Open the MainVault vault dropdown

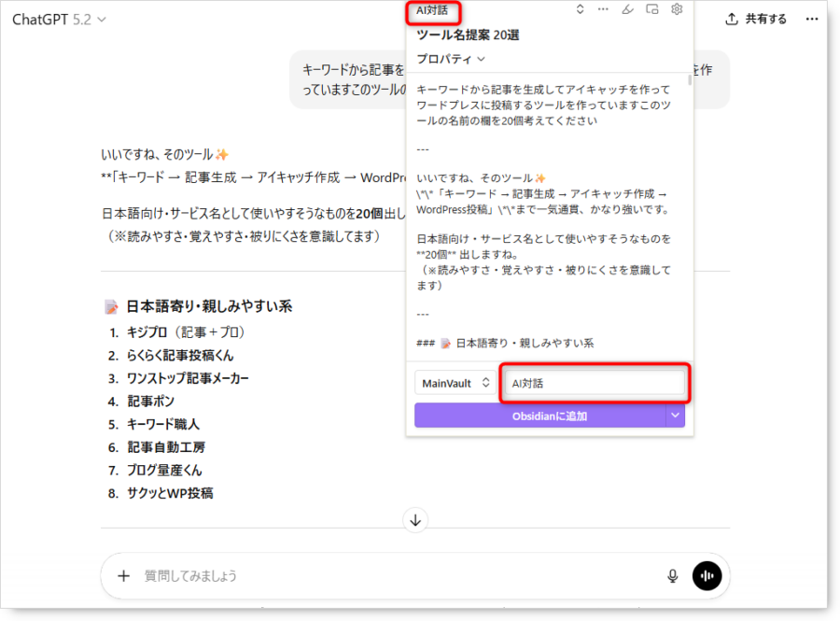(455, 383)
